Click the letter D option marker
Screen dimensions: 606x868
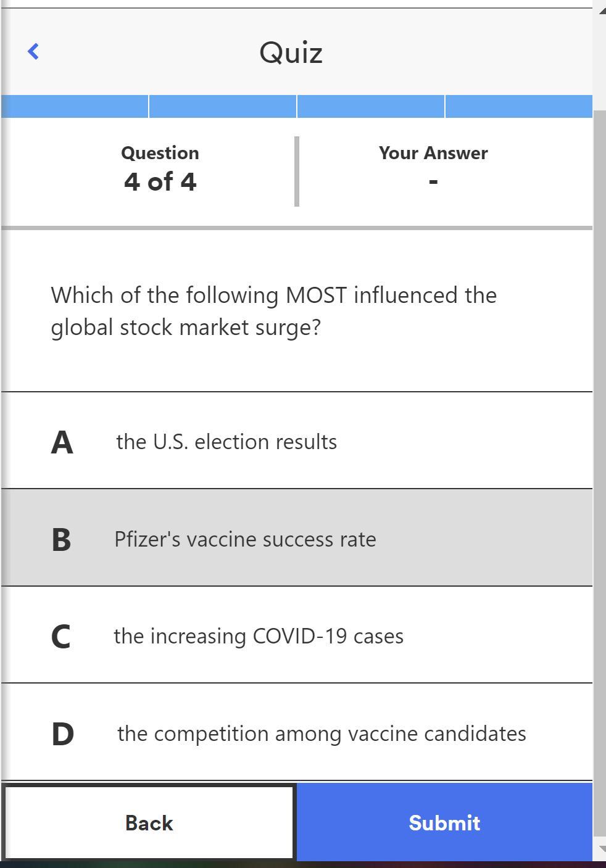pos(62,734)
